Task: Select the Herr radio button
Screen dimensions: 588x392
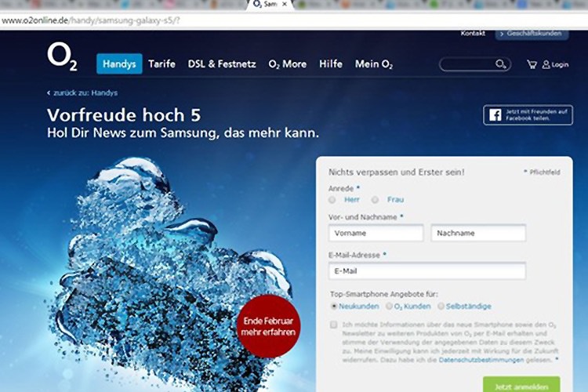Action: 332,200
